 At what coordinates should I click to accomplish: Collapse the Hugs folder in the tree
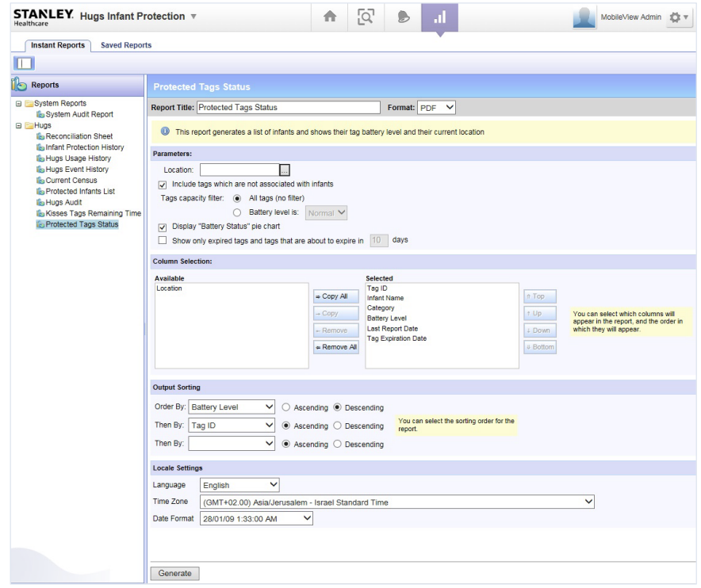point(17,125)
